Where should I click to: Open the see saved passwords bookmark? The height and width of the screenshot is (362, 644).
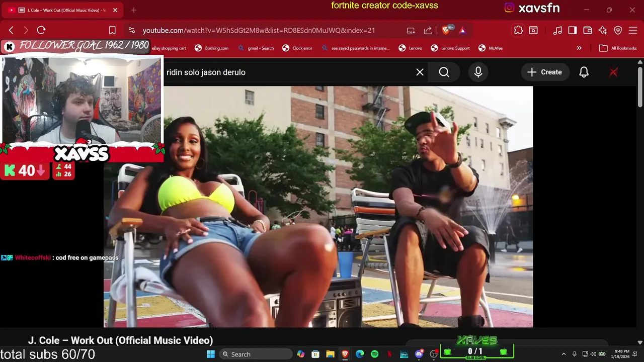355,48
